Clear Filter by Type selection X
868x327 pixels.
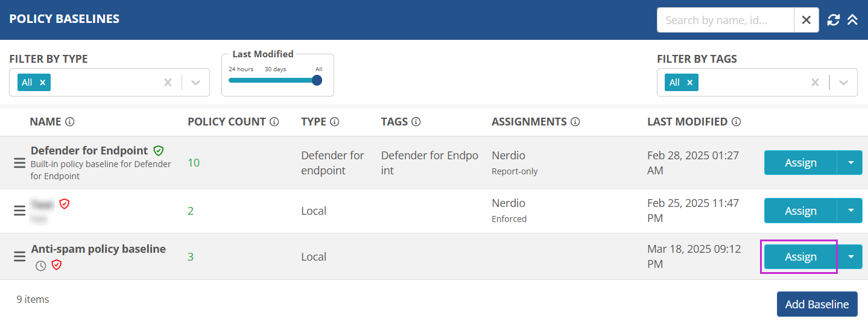168,83
